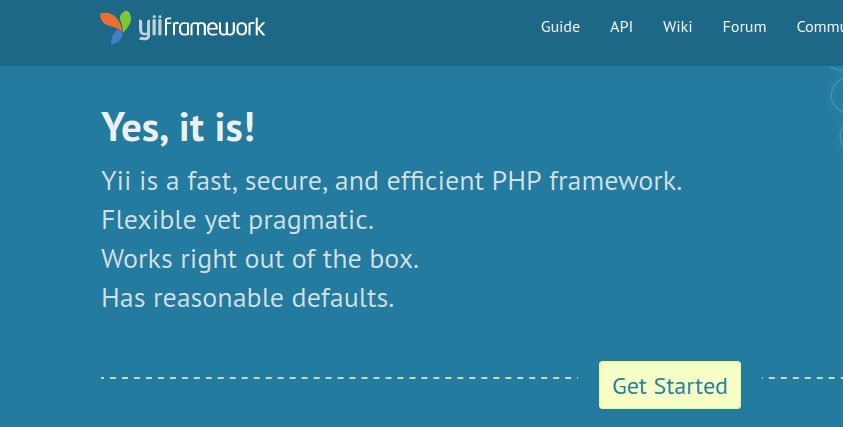843x427 pixels.
Task: Click the Get Started button
Action: pos(670,385)
